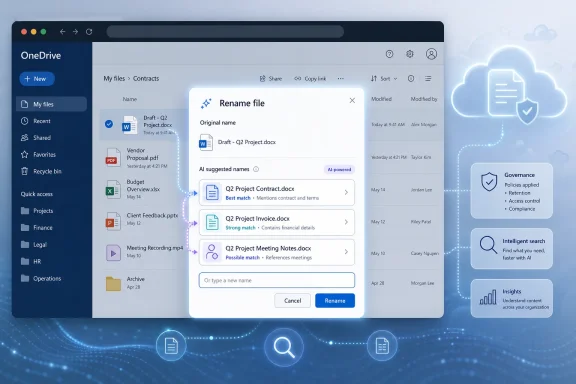Click the Modified column header

[381, 99]
